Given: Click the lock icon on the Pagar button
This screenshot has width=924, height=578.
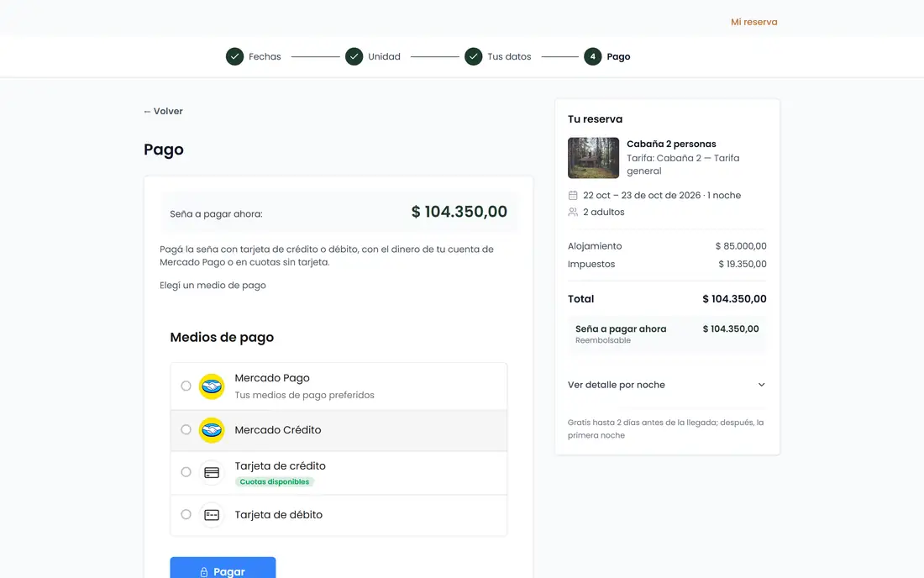Looking at the screenshot, I should coord(204,572).
